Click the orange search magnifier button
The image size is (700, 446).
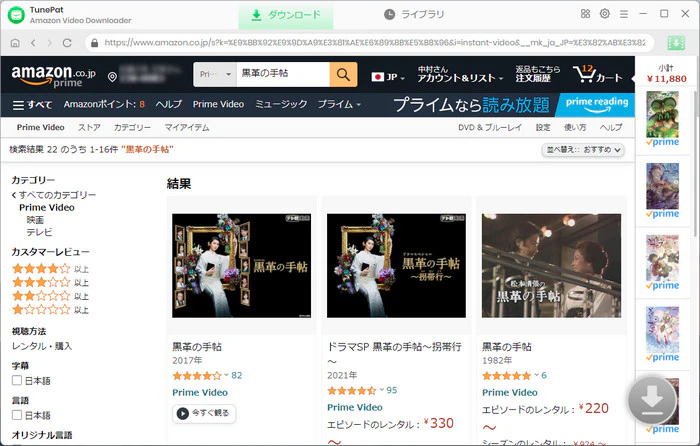point(343,74)
